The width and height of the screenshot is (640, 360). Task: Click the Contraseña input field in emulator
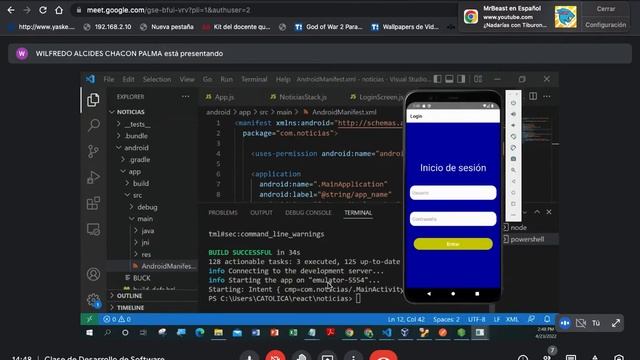pyautogui.click(x=453, y=219)
